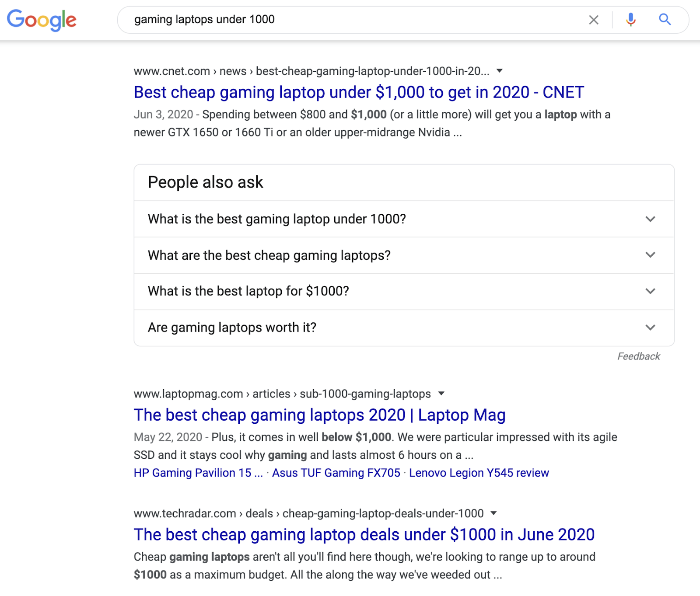
Task: Expand "Are gaming laptops worth it?" question
Action: (404, 328)
